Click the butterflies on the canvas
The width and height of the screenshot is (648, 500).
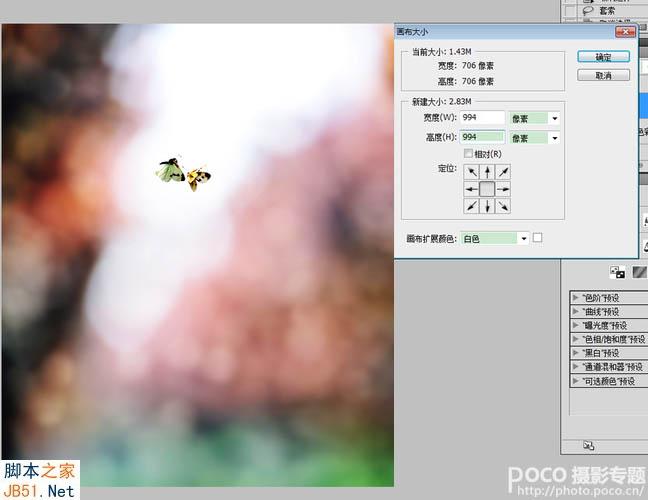click(183, 173)
